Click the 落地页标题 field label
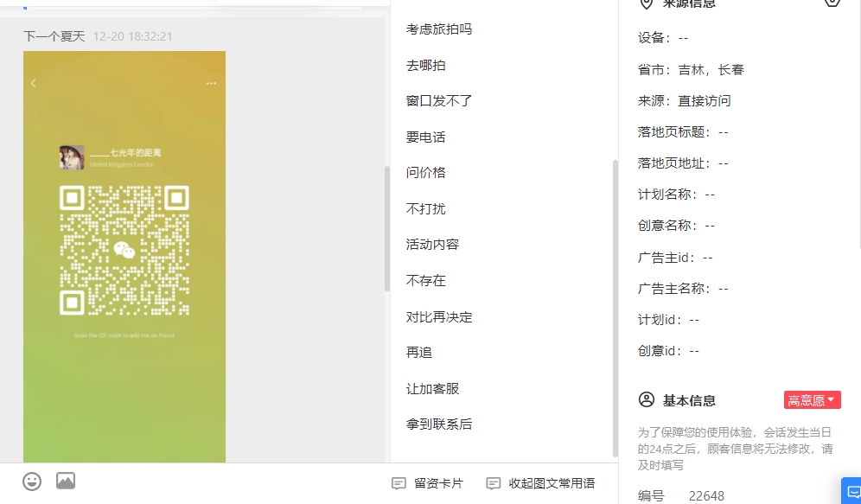The width and height of the screenshot is (861, 504). (x=674, y=132)
